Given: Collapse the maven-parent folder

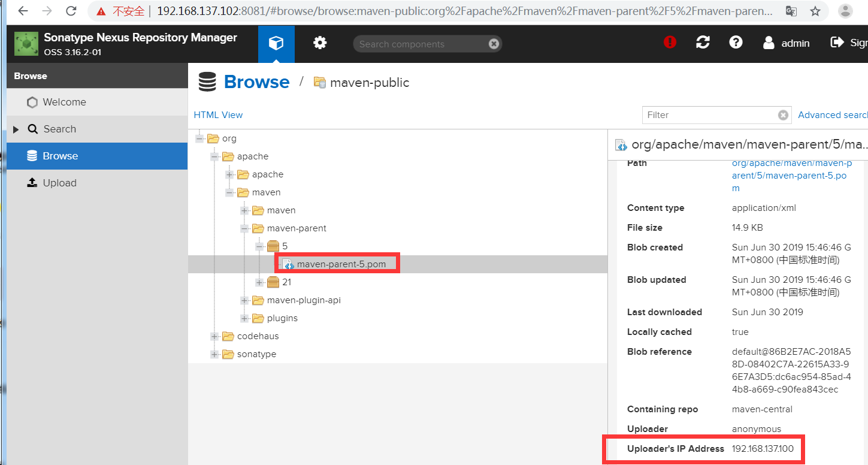Looking at the screenshot, I should 244,228.
